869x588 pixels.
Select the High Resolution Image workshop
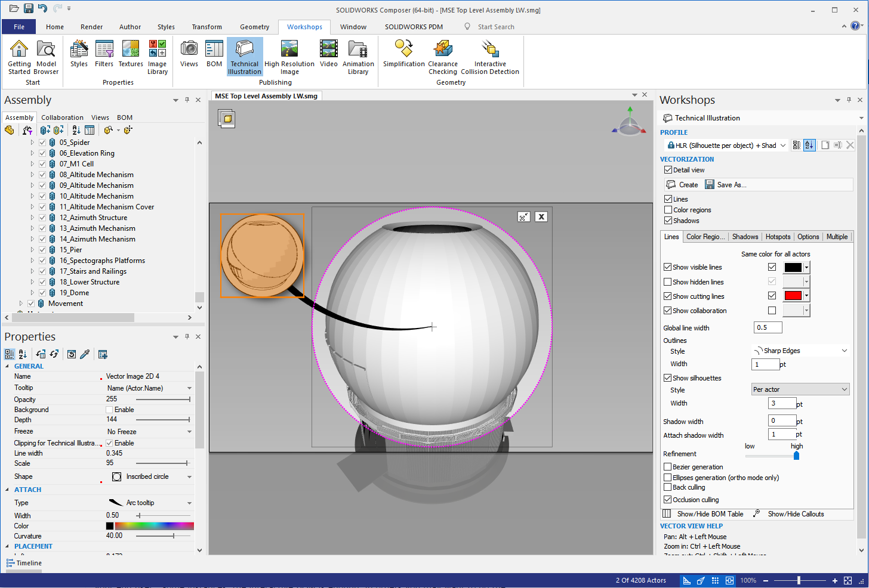click(289, 56)
